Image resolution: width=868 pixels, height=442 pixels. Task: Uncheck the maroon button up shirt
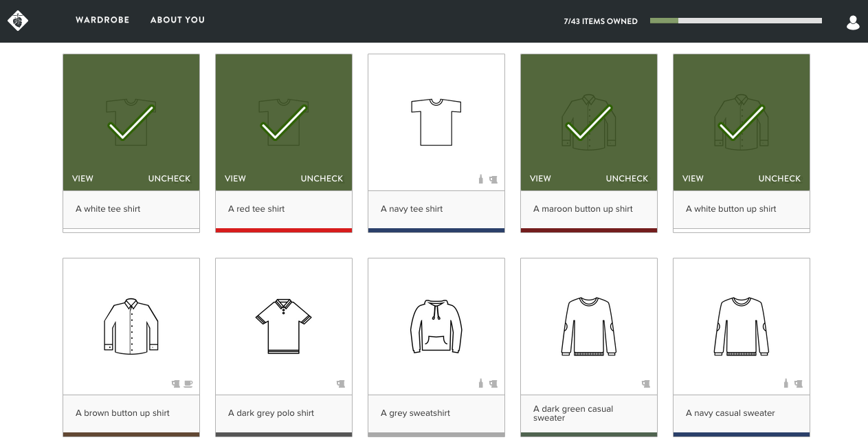627,179
